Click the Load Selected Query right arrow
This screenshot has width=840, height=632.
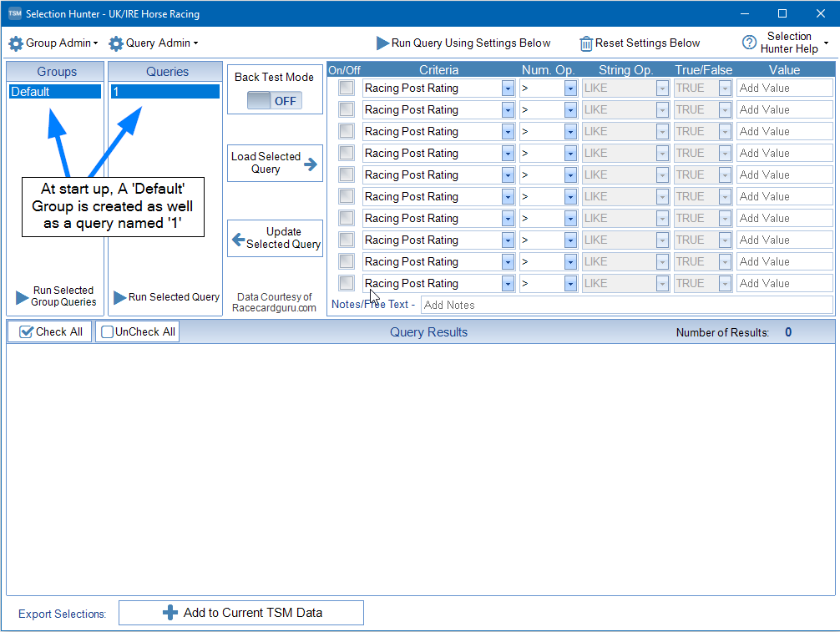pos(311,164)
